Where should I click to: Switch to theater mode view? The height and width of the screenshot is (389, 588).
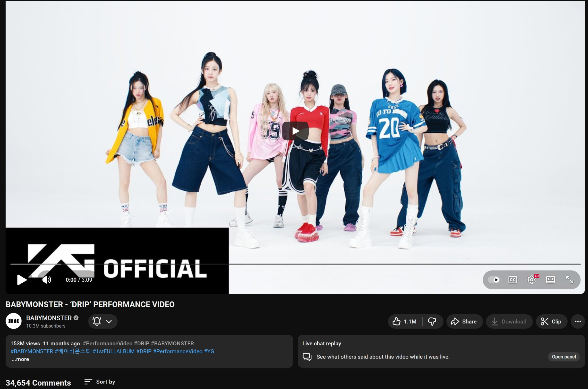click(x=550, y=280)
